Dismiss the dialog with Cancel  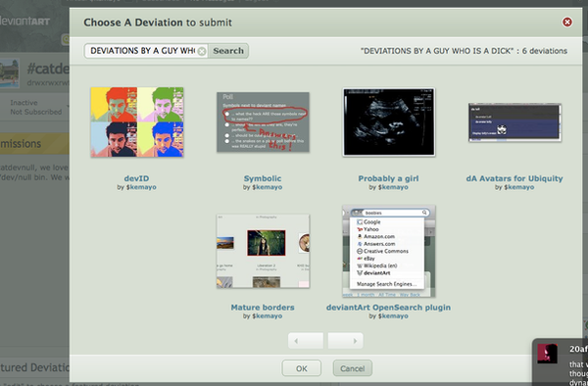click(x=353, y=368)
